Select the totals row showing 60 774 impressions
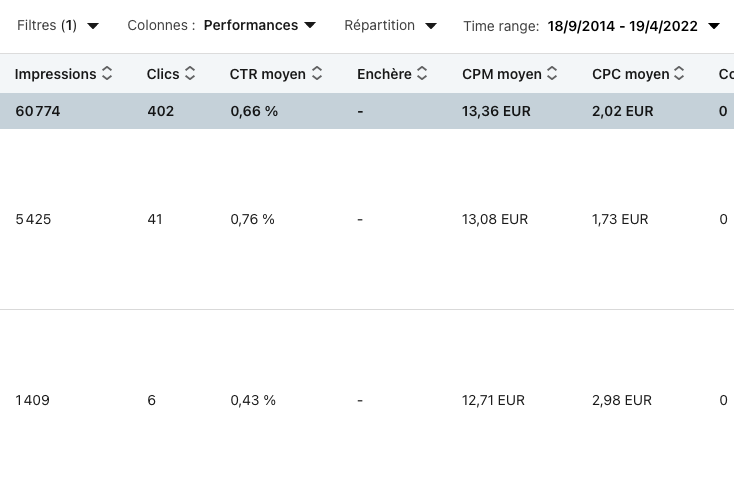 click(38, 111)
